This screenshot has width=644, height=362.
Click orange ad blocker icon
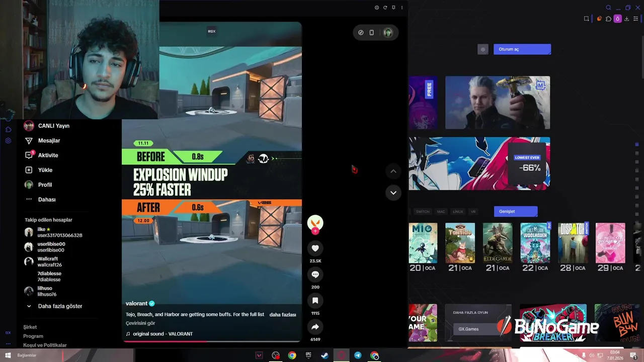tap(599, 19)
